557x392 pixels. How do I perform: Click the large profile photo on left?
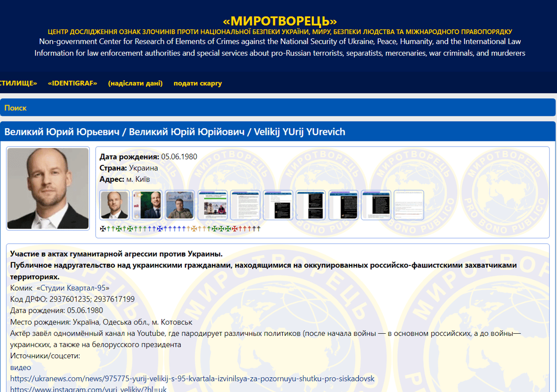tap(48, 188)
